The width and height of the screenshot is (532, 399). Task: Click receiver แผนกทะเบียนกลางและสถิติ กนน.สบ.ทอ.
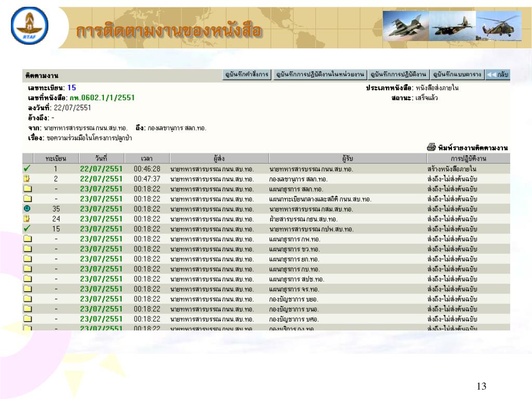point(320,199)
